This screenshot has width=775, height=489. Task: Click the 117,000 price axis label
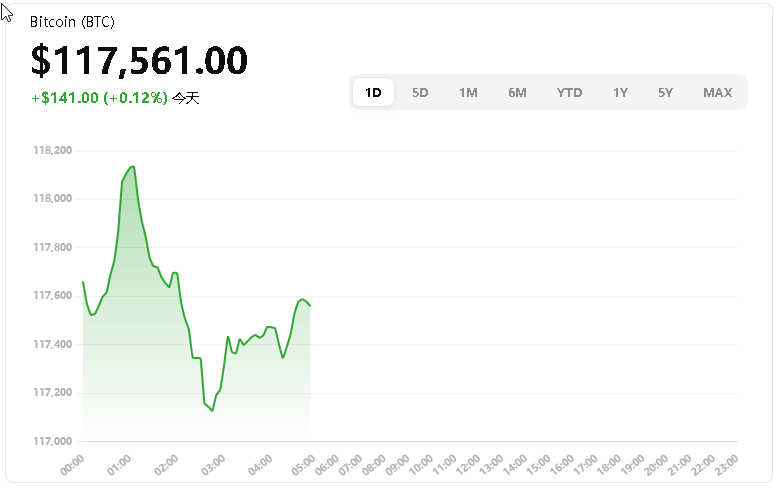[53, 441]
